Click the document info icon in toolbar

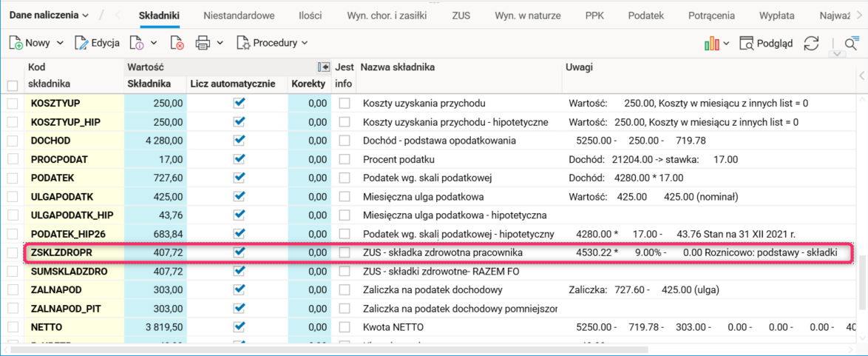[136, 43]
